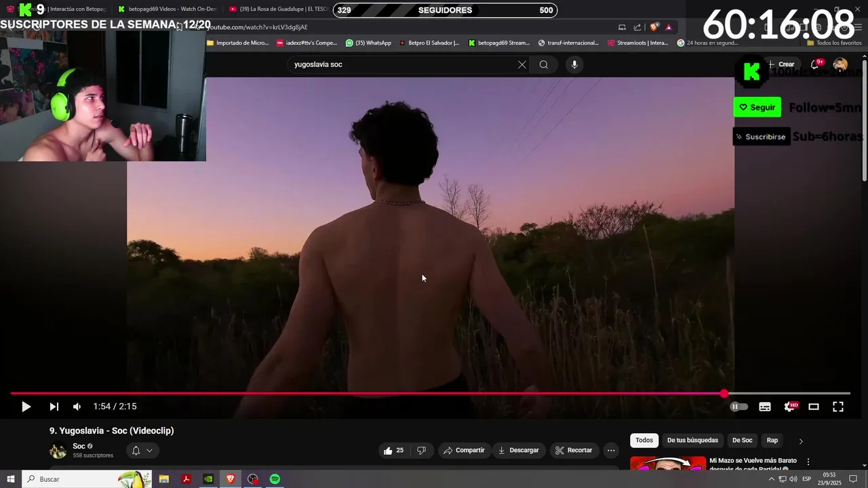The height and width of the screenshot is (488, 868).
Task: Focus the yugoslavia soc search field
Action: pos(403,64)
